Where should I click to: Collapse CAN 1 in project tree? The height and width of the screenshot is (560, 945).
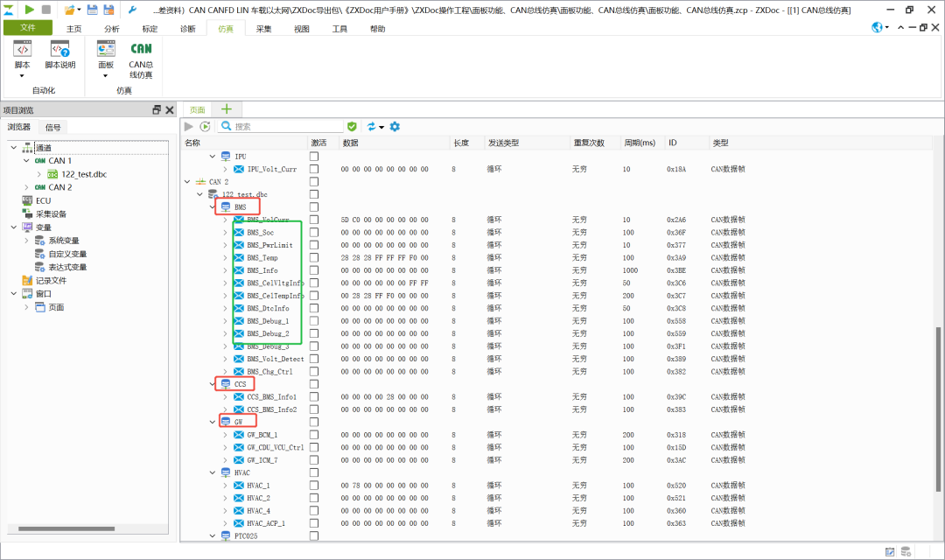point(26,160)
